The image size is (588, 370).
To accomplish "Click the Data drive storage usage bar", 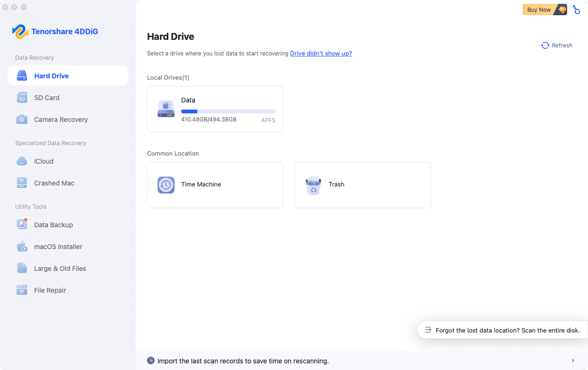I will click(228, 111).
